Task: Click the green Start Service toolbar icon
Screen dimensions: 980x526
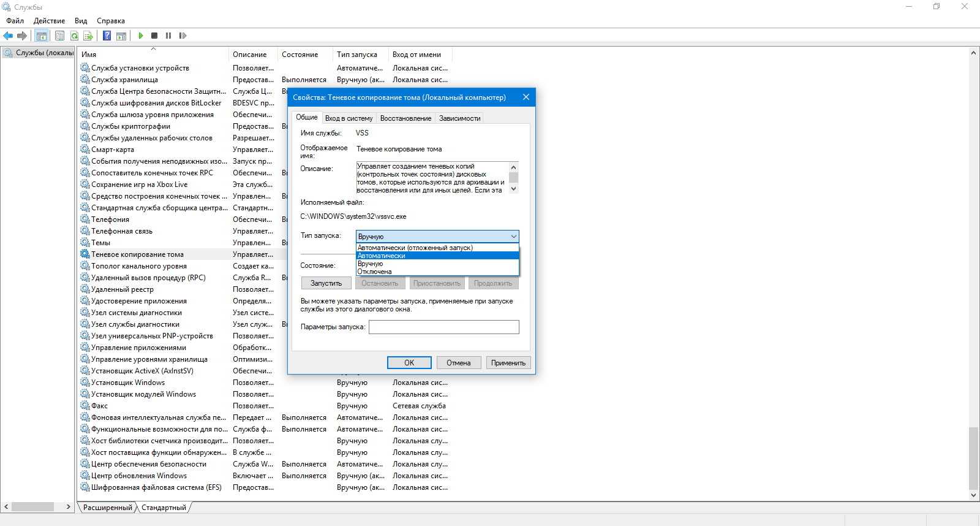Action: pyautogui.click(x=140, y=36)
